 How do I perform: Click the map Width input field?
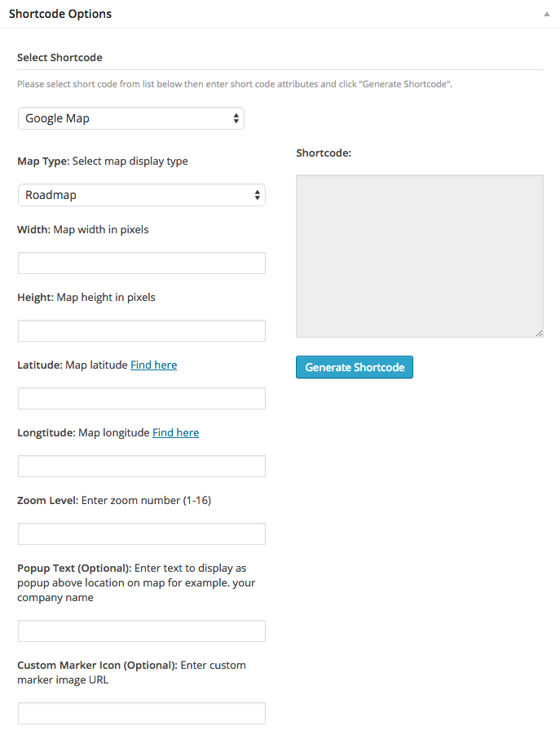pyautogui.click(x=141, y=263)
